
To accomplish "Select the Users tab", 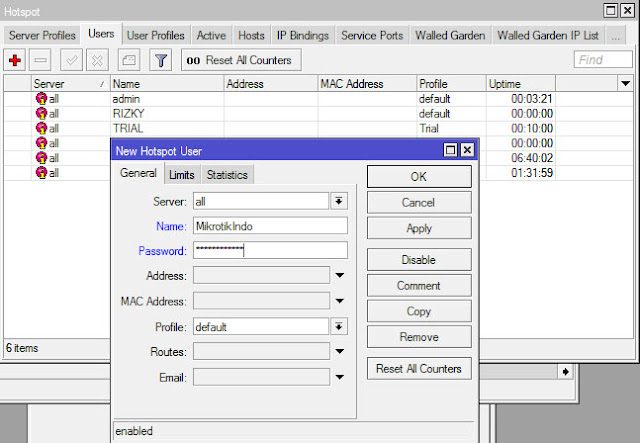I will pyautogui.click(x=101, y=34).
